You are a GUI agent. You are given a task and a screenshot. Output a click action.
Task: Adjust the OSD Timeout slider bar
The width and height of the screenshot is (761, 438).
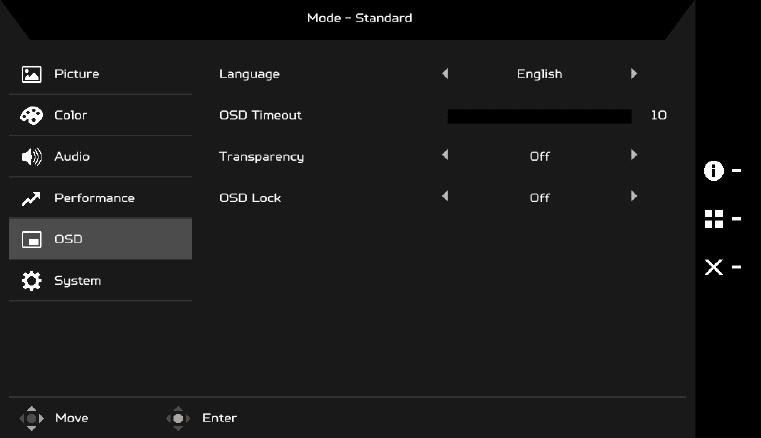pos(539,116)
